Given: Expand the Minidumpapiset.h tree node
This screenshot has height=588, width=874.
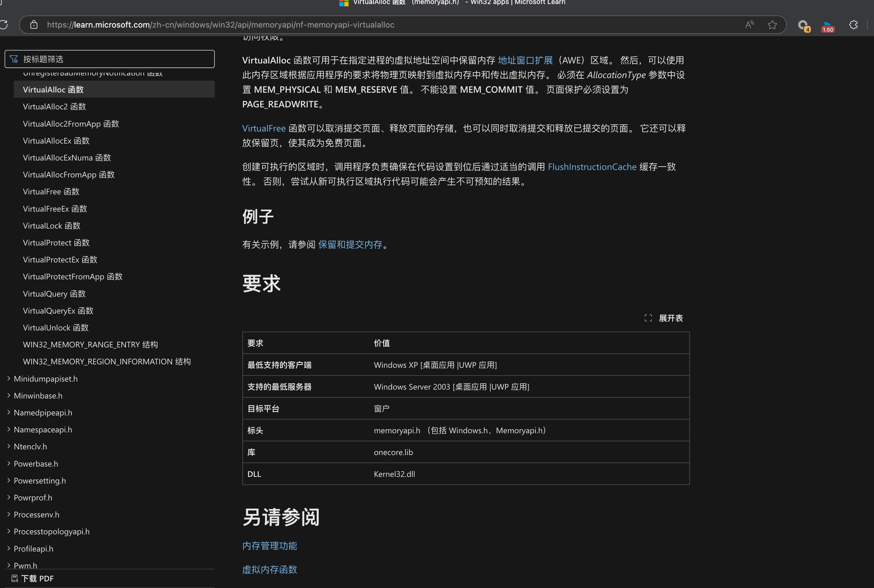Looking at the screenshot, I should click(x=9, y=378).
